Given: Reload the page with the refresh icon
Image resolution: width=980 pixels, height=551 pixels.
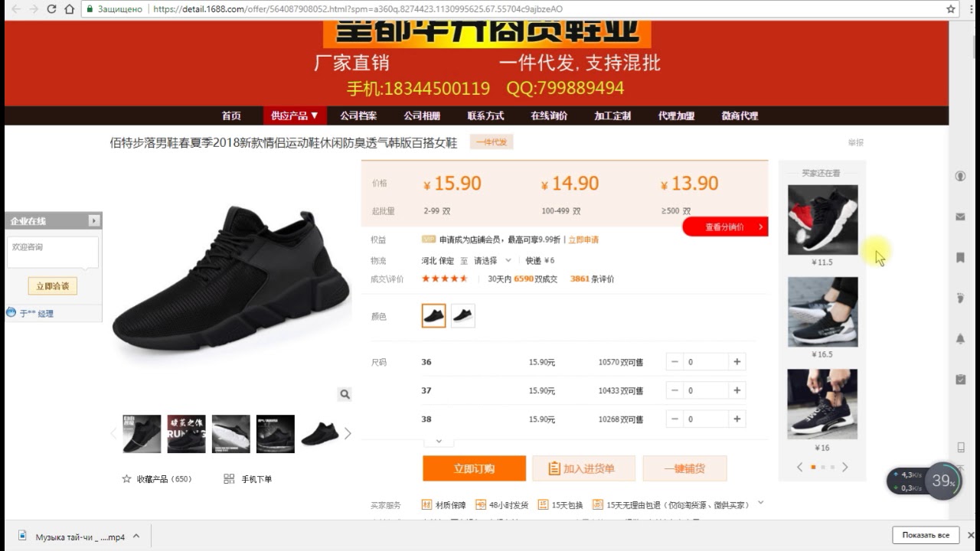Looking at the screenshot, I should 51,9.
